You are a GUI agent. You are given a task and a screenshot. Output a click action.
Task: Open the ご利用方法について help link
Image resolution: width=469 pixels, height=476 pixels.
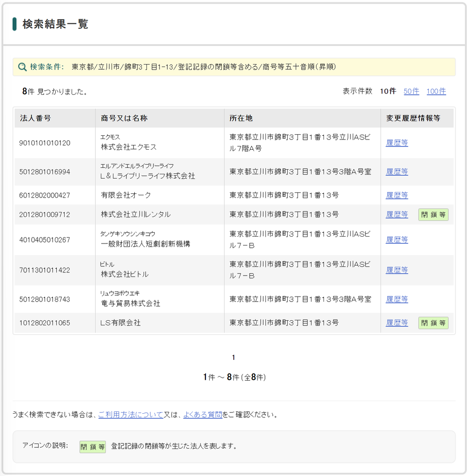(131, 414)
